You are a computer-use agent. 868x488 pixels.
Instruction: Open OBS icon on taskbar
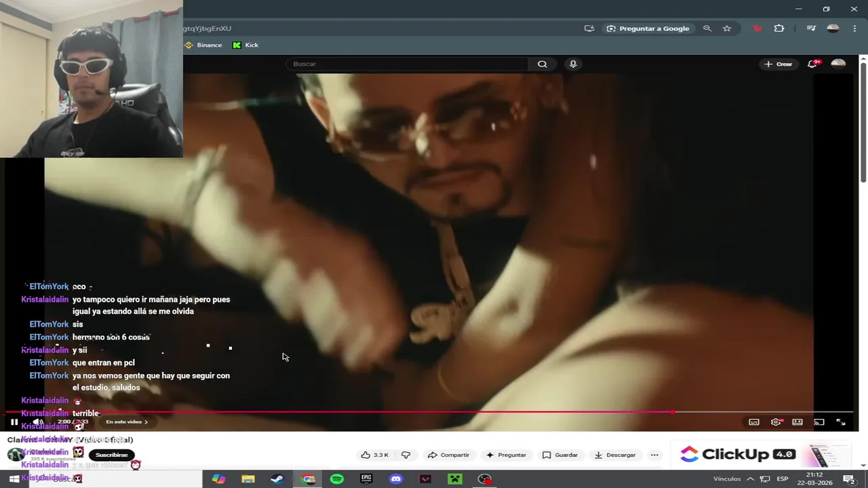[485, 479]
